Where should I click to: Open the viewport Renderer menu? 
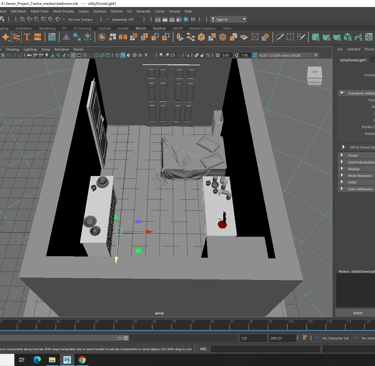(x=61, y=49)
